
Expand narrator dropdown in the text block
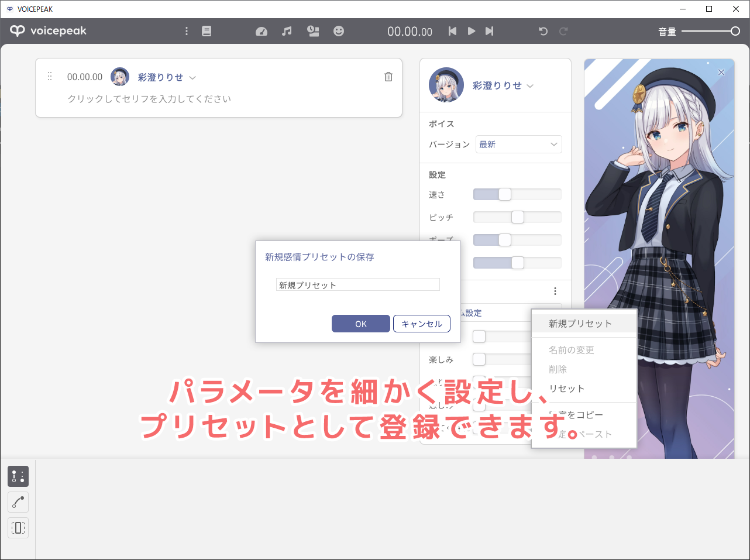click(x=192, y=78)
